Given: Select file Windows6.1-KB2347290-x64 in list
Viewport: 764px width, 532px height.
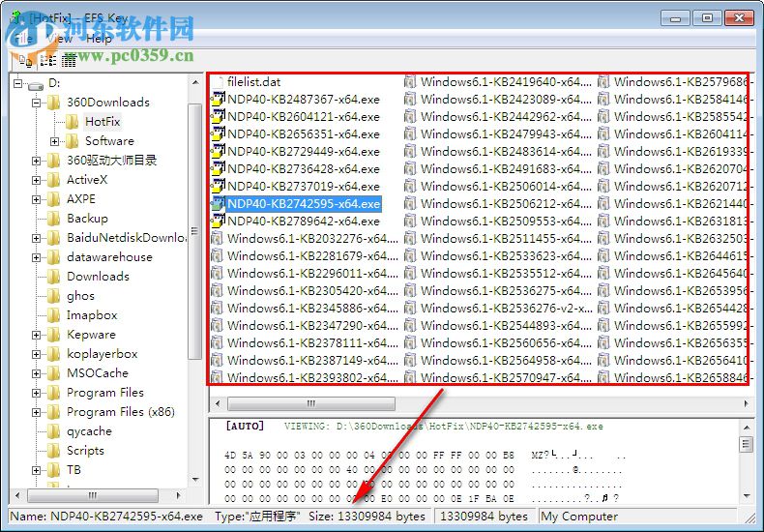Looking at the screenshot, I should coord(312,325).
